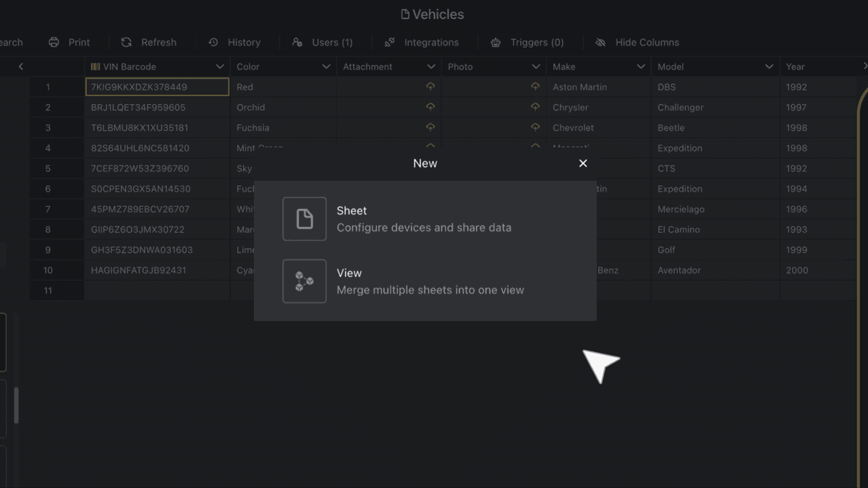Select the VIN cell in row 1

tap(157, 86)
